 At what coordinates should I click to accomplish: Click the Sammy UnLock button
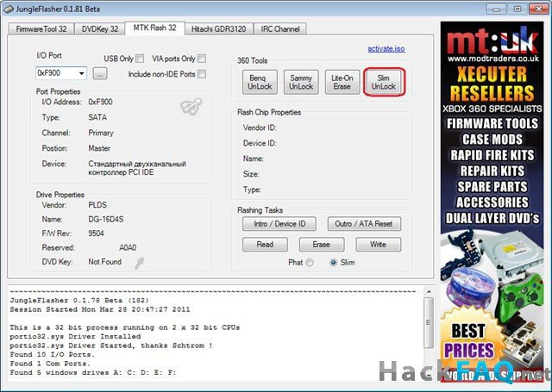coord(301,82)
